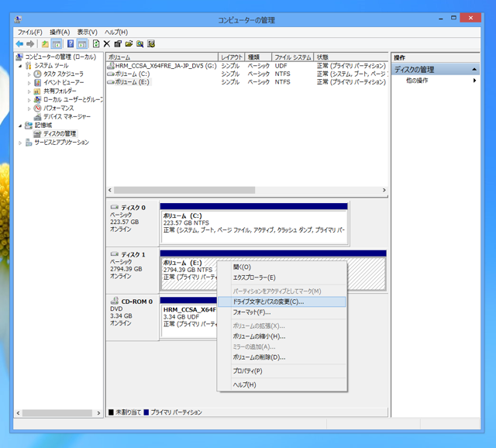Screen dimensions: 496x448
Task: Select イベント ビューアー in the tree
Action: 64,83
